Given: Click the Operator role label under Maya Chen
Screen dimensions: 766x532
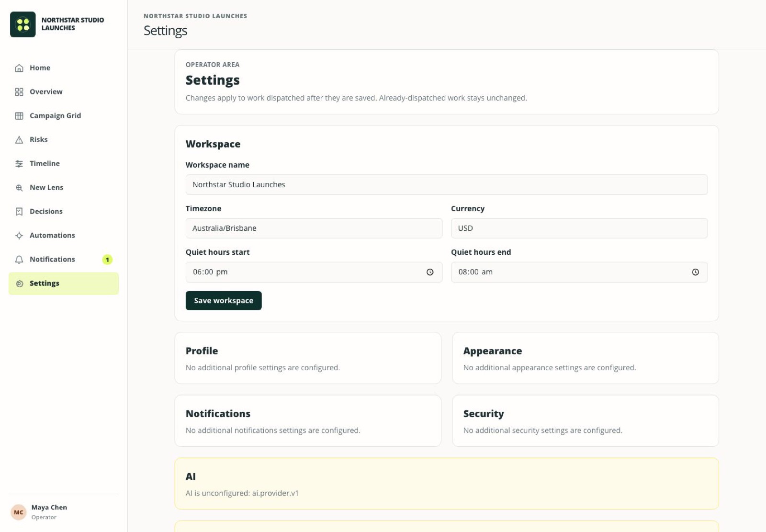Looking at the screenshot, I should pos(44,517).
